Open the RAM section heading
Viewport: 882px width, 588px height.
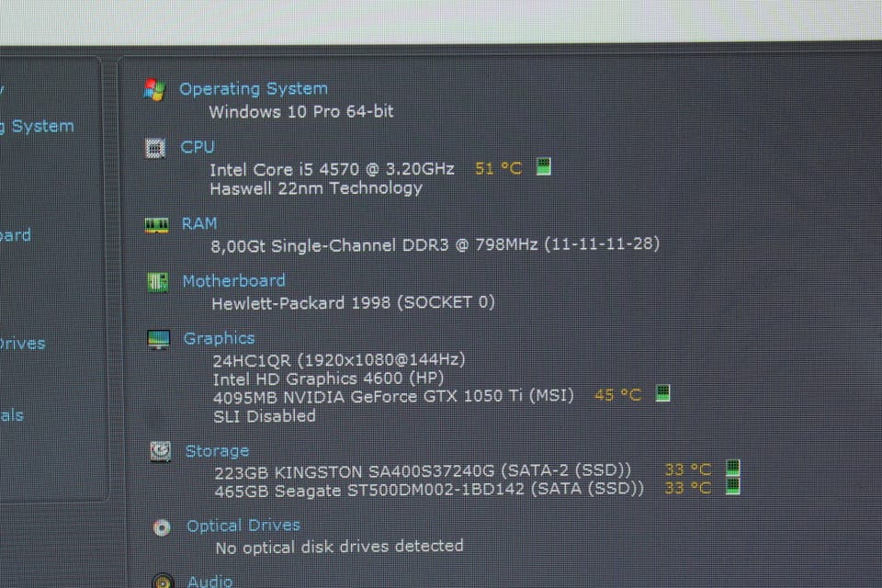point(199,223)
